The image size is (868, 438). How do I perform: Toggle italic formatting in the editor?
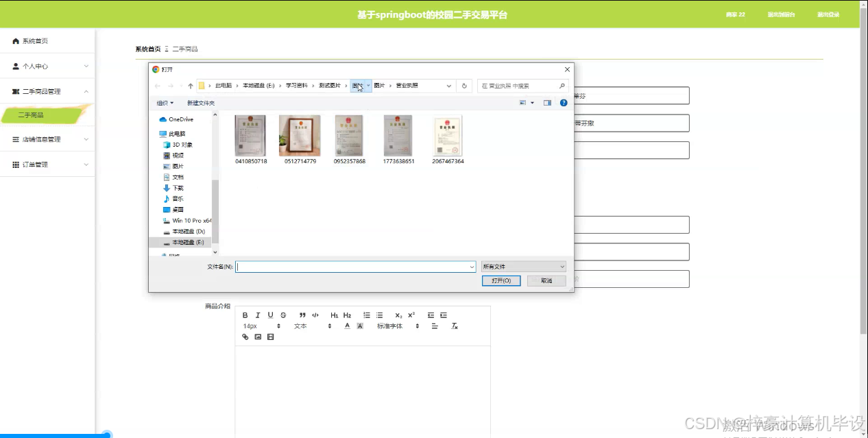[x=258, y=315]
